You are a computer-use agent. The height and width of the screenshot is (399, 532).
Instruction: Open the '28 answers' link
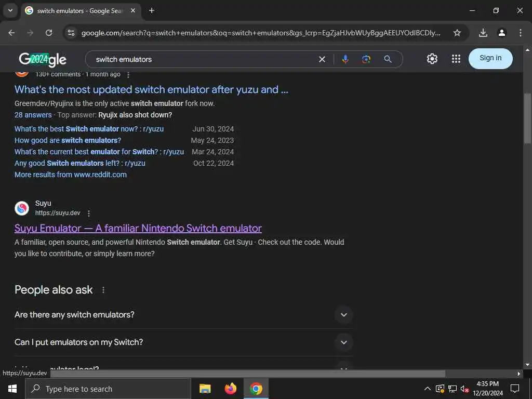(x=33, y=115)
